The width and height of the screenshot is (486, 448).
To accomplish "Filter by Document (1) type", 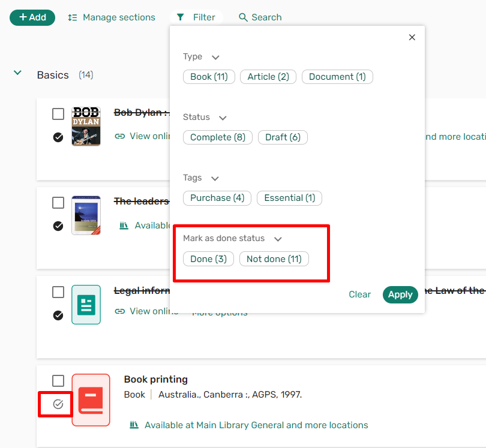I will tap(337, 77).
